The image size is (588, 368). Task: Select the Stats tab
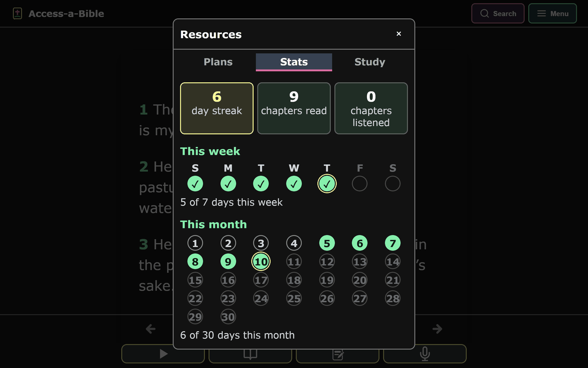click(294, 62)
